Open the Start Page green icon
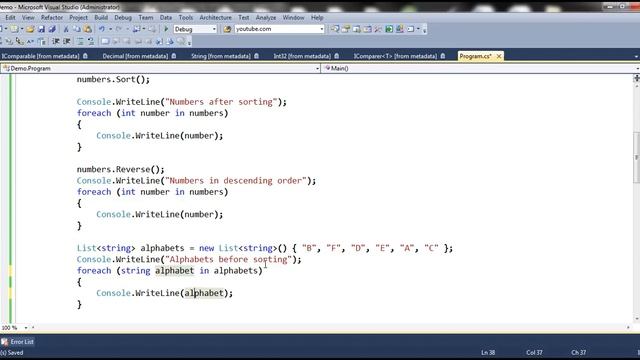The height and width of the screenshot is (360, 640). (x=389, y=29)
